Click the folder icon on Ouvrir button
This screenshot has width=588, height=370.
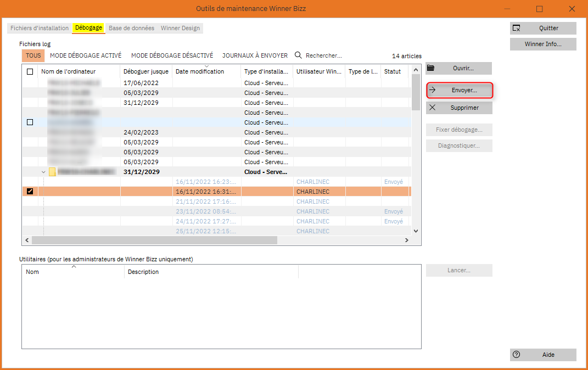tap(431, 68)
